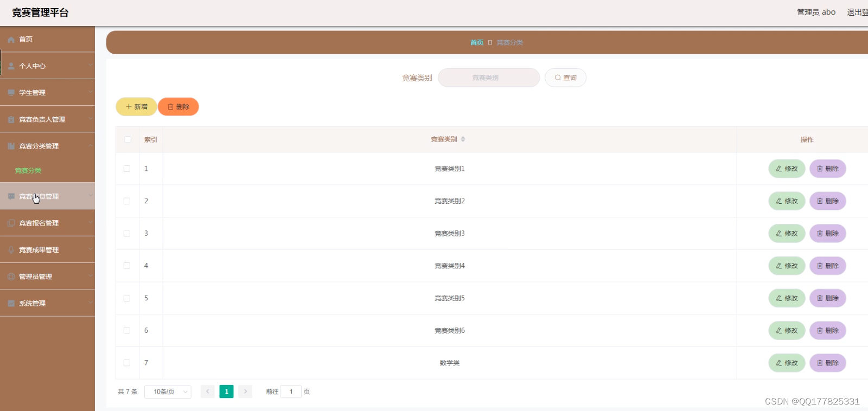Viewport: 868px width, 411px height.
Task: Expand the 系统管理 menu chevron
Action: point(91,303)
